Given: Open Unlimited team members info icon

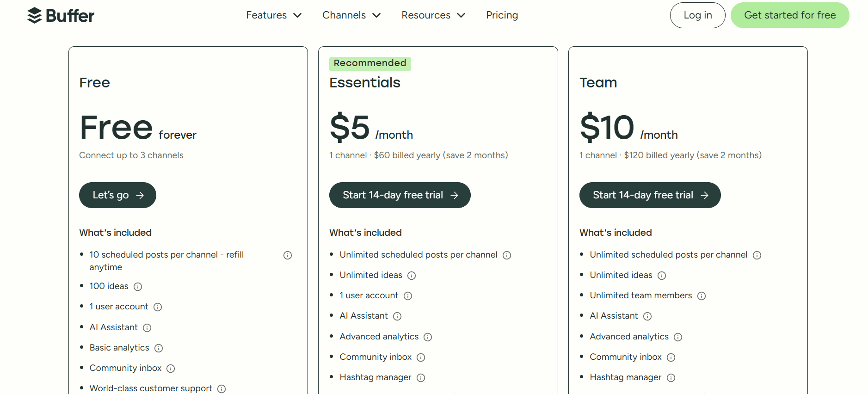Looking at the screenshot, I should coord(702,296).
